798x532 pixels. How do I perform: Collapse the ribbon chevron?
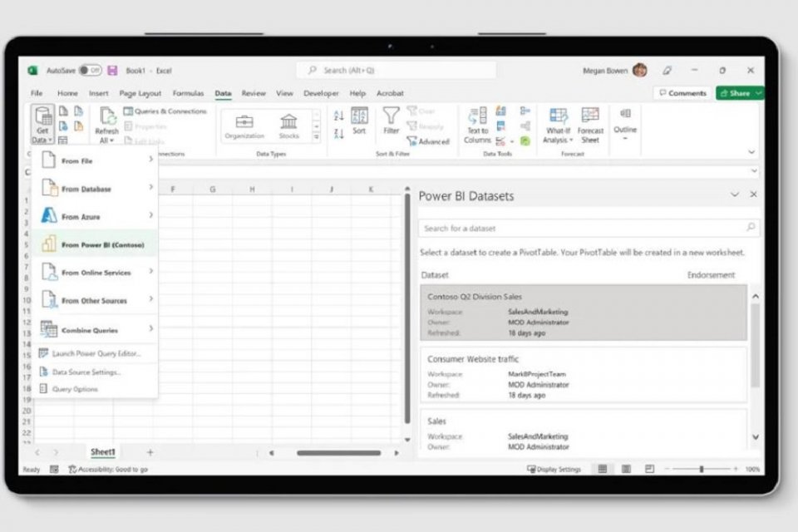tap(751, 152)
